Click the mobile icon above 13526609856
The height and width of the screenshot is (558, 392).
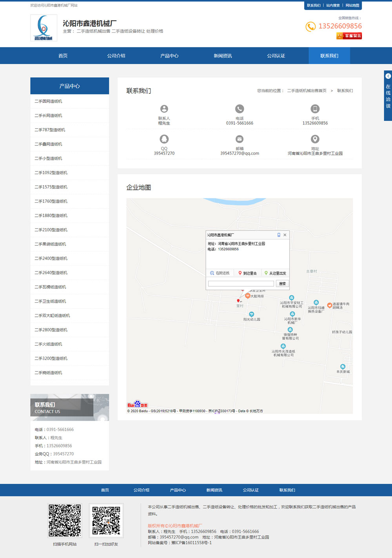point(315,109)
